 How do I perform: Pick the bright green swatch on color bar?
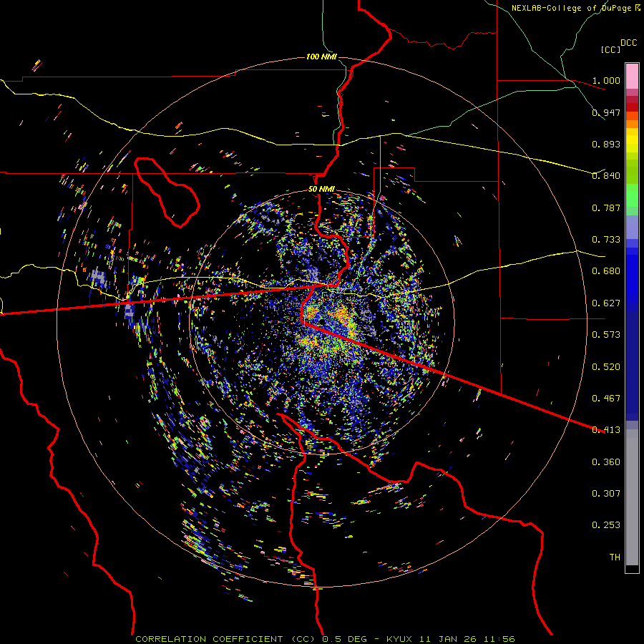point(632,195)
